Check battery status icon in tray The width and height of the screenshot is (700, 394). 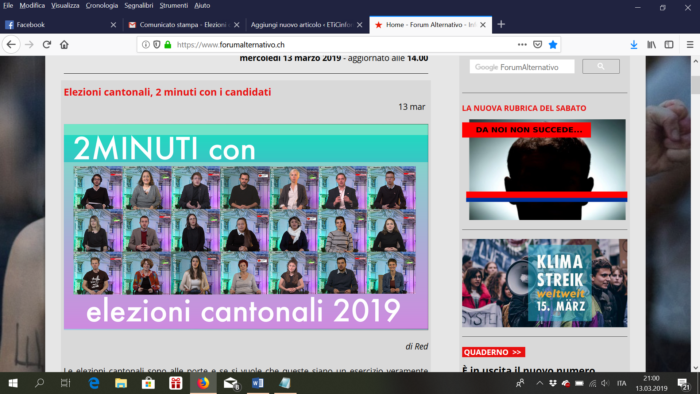579,383
